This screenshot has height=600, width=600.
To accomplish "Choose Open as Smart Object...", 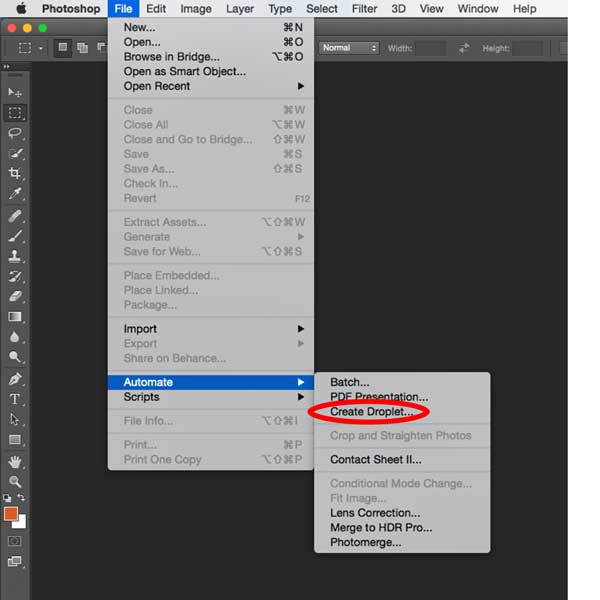I will 211,72.
